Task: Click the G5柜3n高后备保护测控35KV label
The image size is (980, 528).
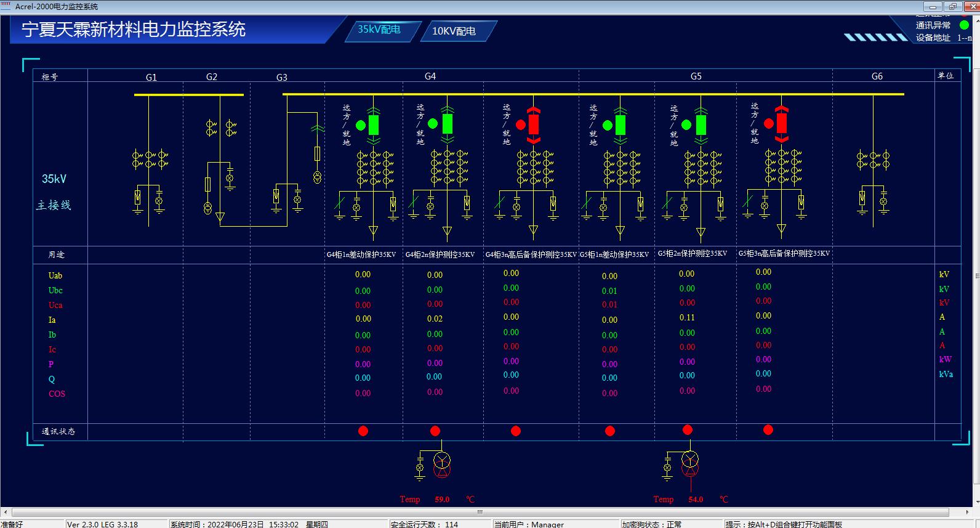Action: (784, 253)
